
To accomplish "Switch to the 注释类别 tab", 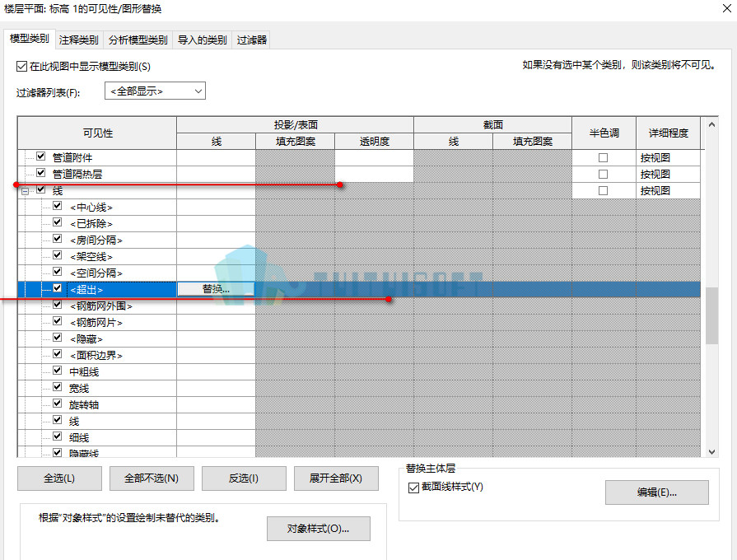I will point(78,40).
